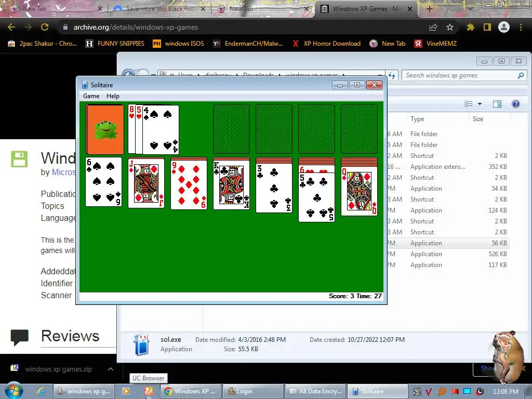Sort files by the Size column
Viewport: 532px width, 399px height.
(x=478, y=119)
